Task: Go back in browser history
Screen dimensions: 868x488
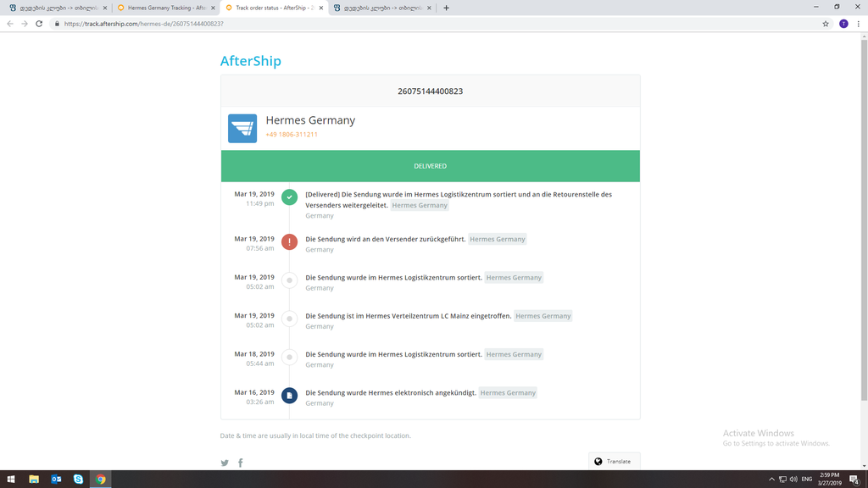Action: tap(10, 24)
